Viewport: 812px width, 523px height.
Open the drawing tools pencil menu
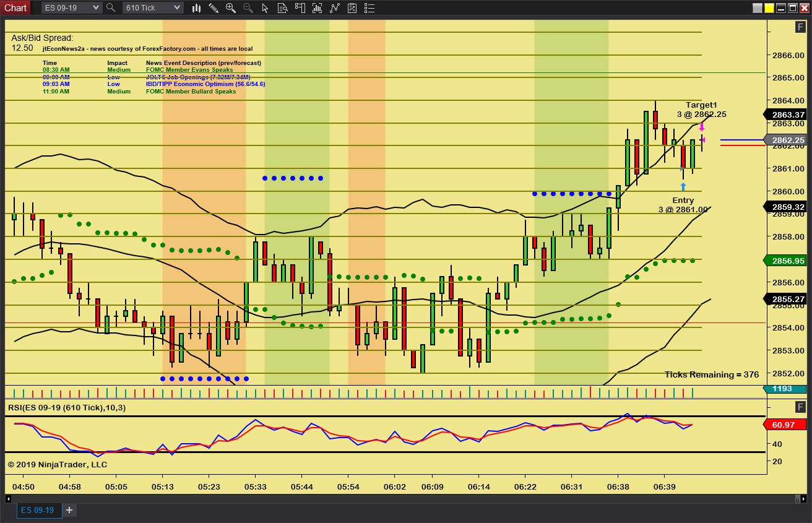[x=214, y=8]
